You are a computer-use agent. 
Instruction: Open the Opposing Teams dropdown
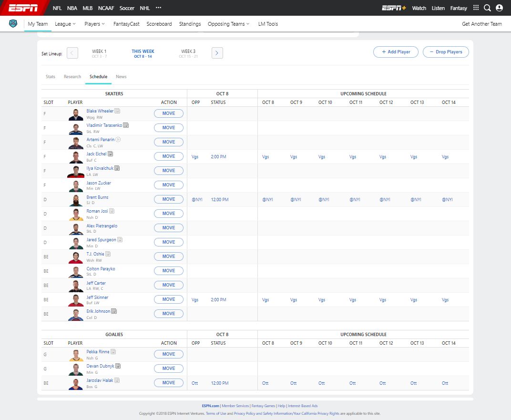click(229, 24)
